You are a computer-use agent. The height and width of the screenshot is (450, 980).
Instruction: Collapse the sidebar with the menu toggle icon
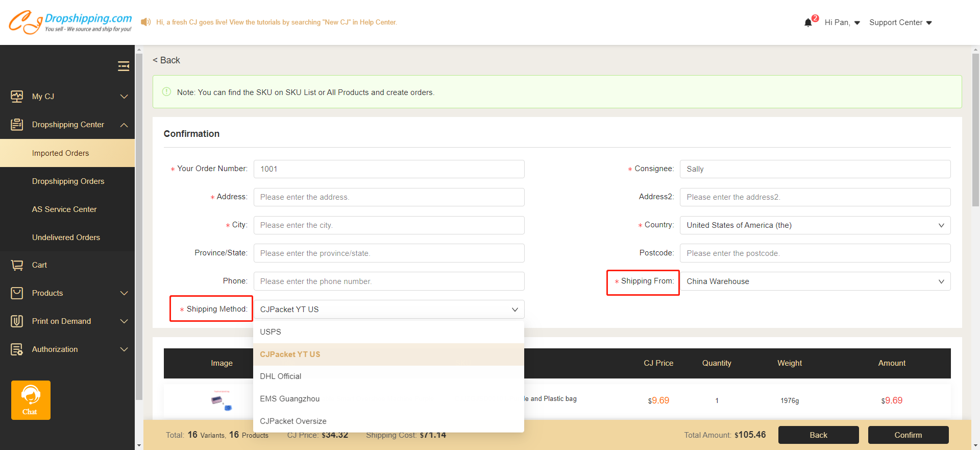pos(124,66)
